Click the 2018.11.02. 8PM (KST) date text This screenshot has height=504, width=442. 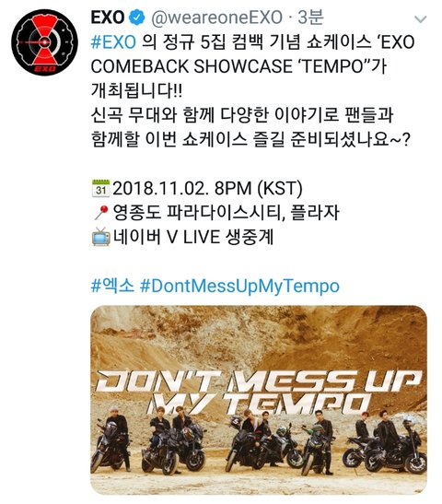coord(207,188)
